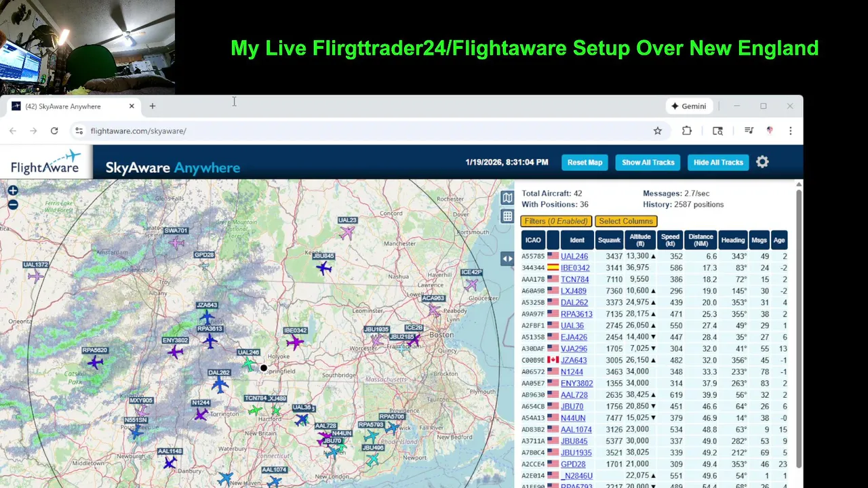Select the ENY3802 aircraft icon on map

click(176, 352)
